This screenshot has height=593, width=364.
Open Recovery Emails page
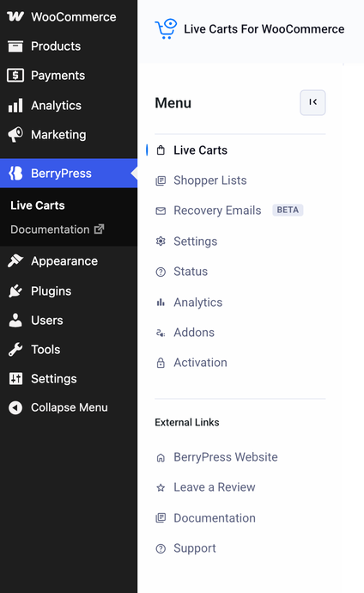pos(217,211)
